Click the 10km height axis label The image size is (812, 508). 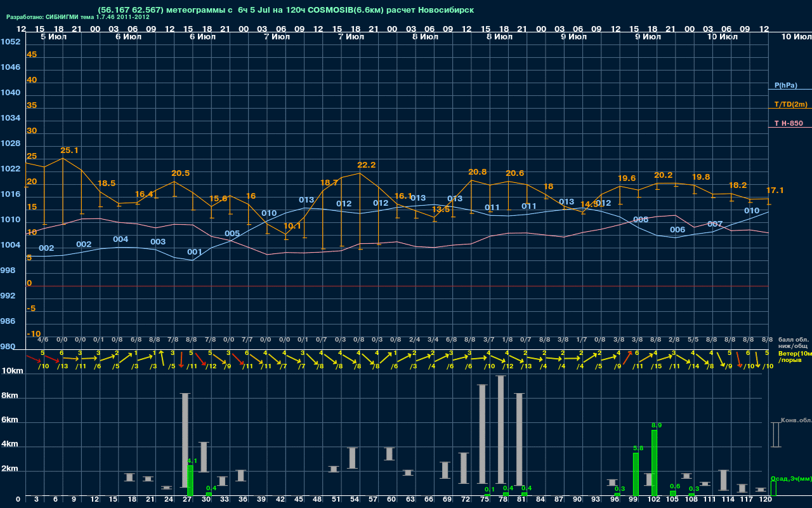click(13, 370)
